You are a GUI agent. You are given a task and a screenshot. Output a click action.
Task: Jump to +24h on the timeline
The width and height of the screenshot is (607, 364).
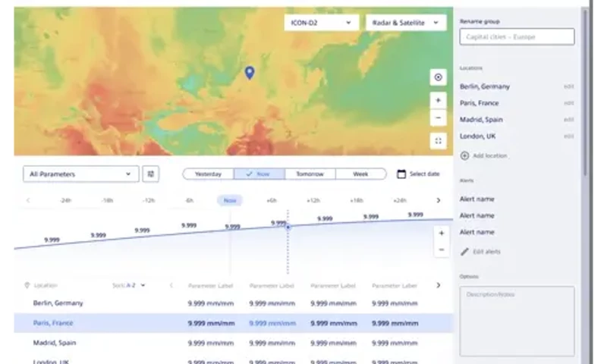[400, 200]
